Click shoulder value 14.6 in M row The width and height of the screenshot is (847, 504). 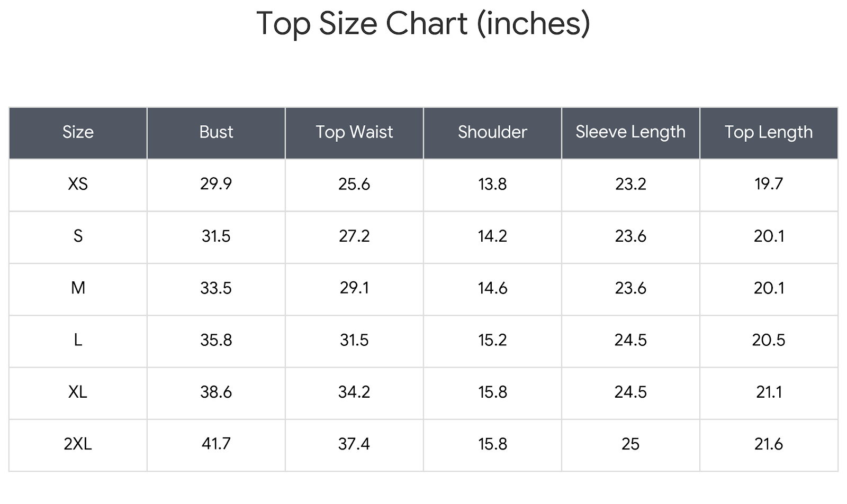492,288
